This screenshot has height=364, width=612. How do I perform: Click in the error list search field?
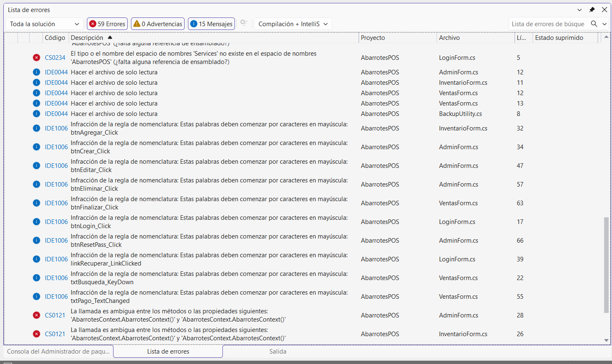548,24
